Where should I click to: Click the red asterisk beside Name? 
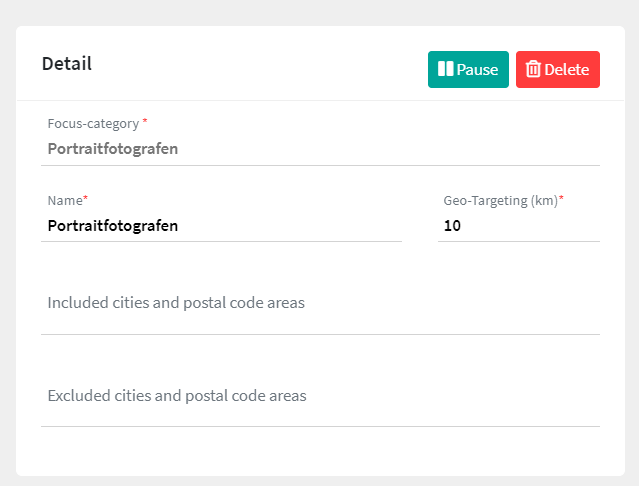click(86, 199)
